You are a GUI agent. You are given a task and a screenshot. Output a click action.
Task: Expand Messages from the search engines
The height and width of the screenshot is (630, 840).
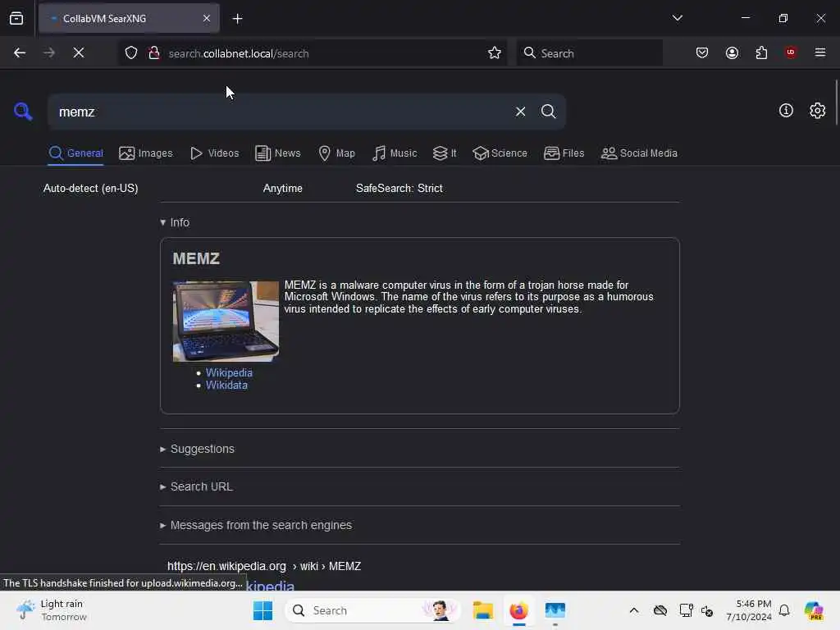256,526
